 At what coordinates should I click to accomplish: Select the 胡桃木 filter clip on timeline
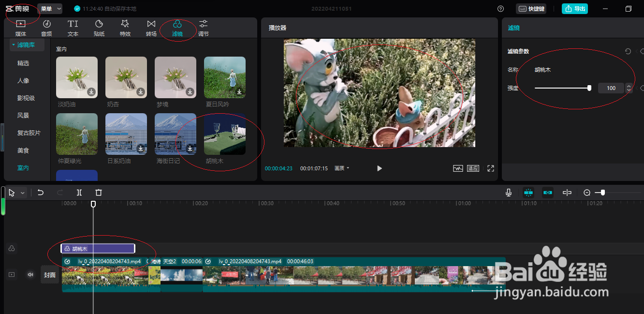pos(98,249)
